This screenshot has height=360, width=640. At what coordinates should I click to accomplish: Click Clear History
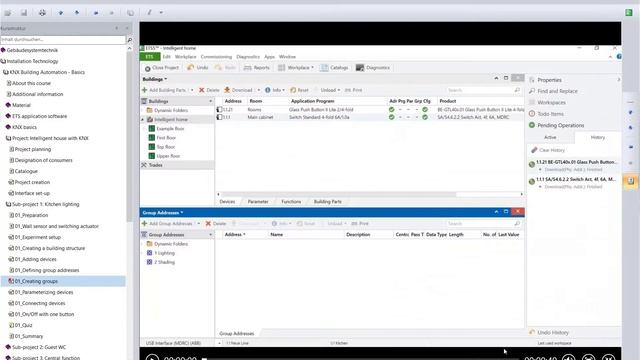point(548,150)
